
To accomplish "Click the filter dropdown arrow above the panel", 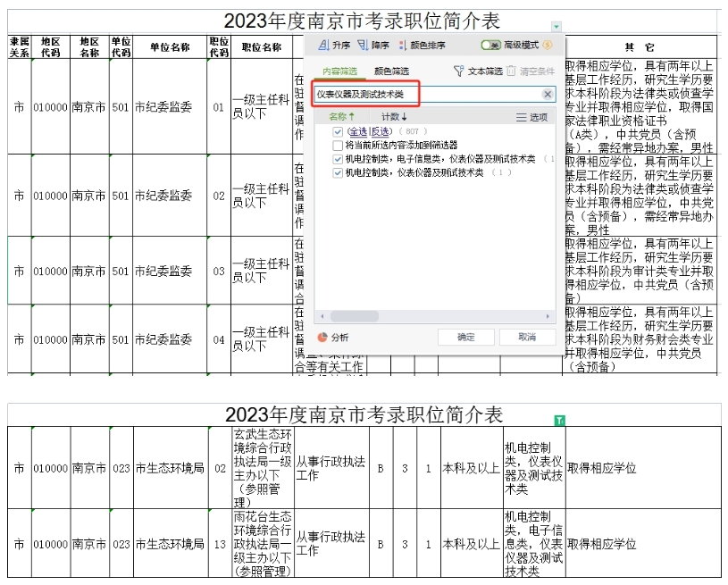I will pyautogui.click(x=556, y=27).
